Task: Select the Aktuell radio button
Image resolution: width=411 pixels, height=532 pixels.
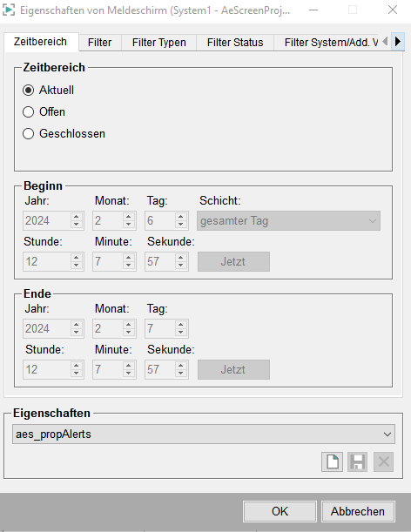Action: point(28,91)
